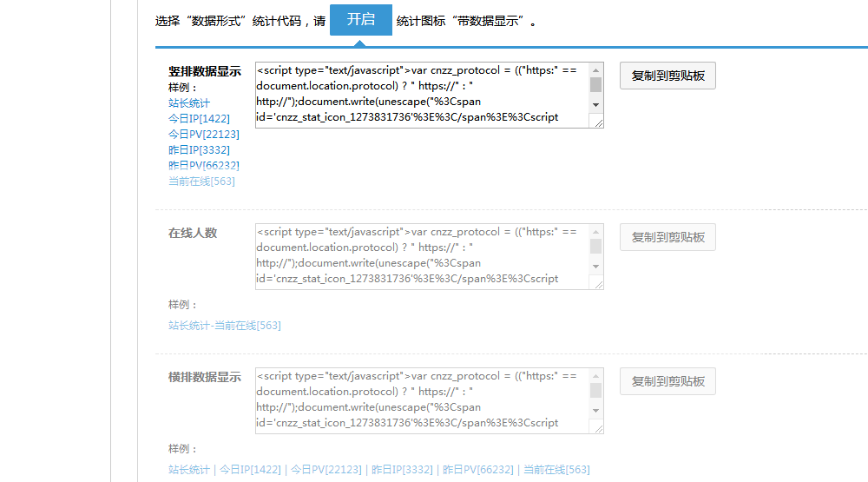
Task: Click the blue 开启 button
Action: (x=360, y=19)
